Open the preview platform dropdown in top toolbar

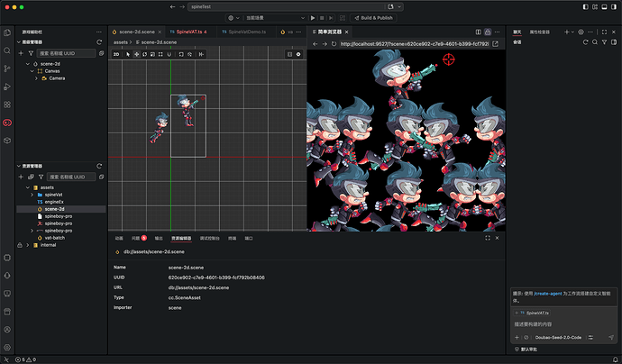click(233, 18)
